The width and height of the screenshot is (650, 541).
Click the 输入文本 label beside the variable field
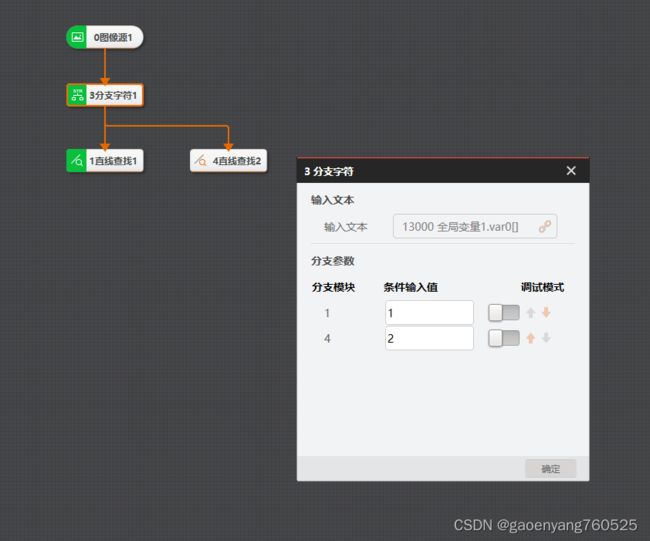pos(345,227)
